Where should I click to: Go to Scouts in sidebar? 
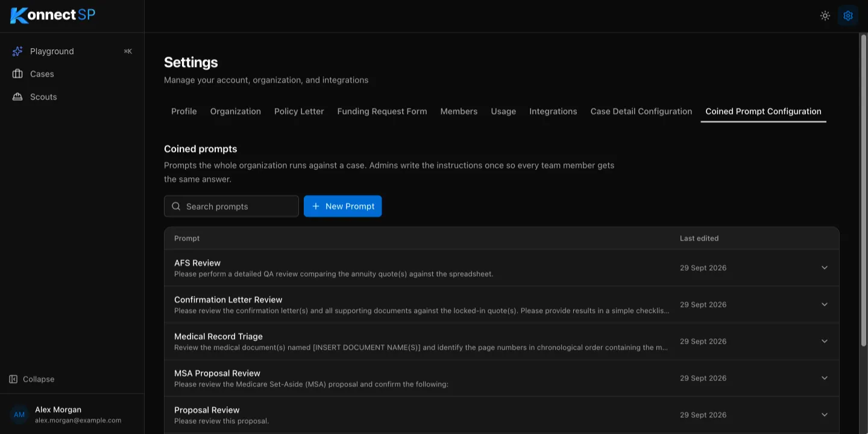click(72, 97)
